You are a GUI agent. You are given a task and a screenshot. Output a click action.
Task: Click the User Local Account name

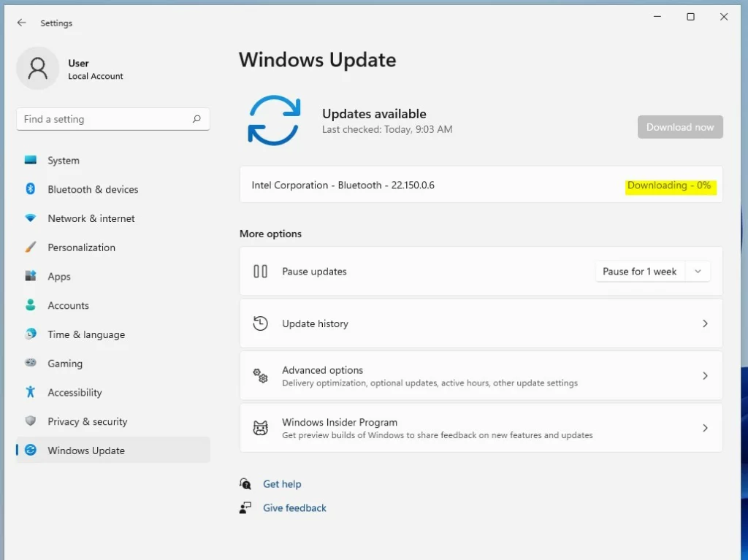click(96, 69)
